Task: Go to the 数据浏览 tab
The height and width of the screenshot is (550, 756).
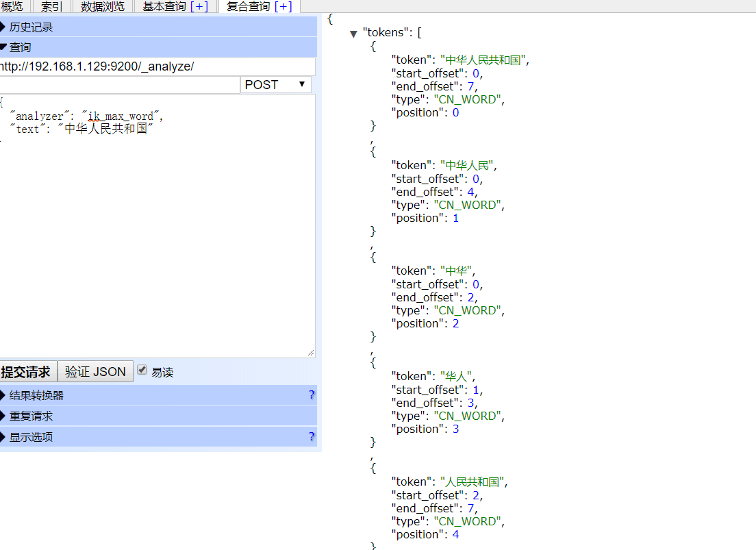Action: coord(103,7)
